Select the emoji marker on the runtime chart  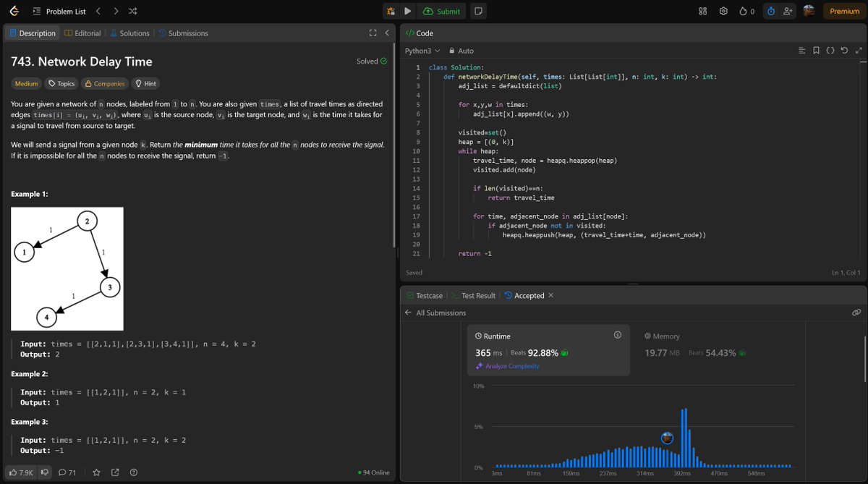click(666, 438)
